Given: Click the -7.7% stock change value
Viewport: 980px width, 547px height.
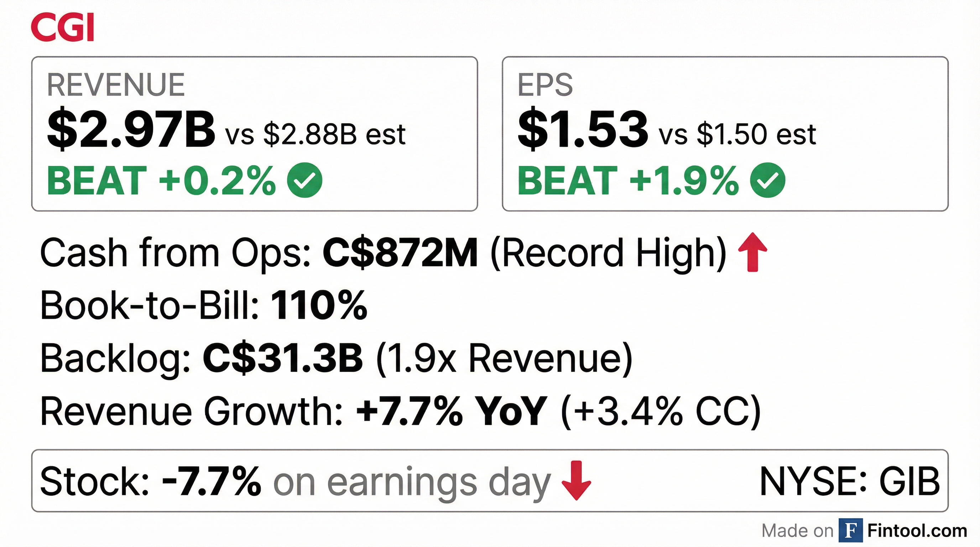Looking at the screenshot, I should (x=212, y=481).
